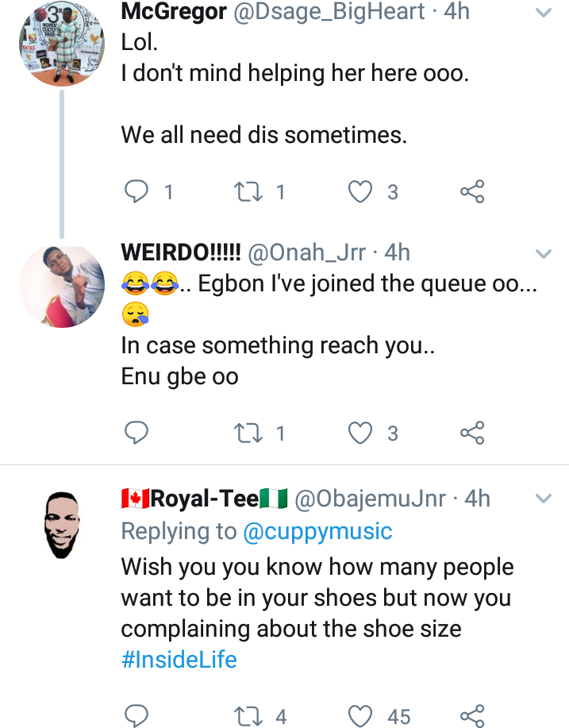Screen dimensions: 569x728
Task: Open more options on McGregor's tweet
Action: [544, 13]
